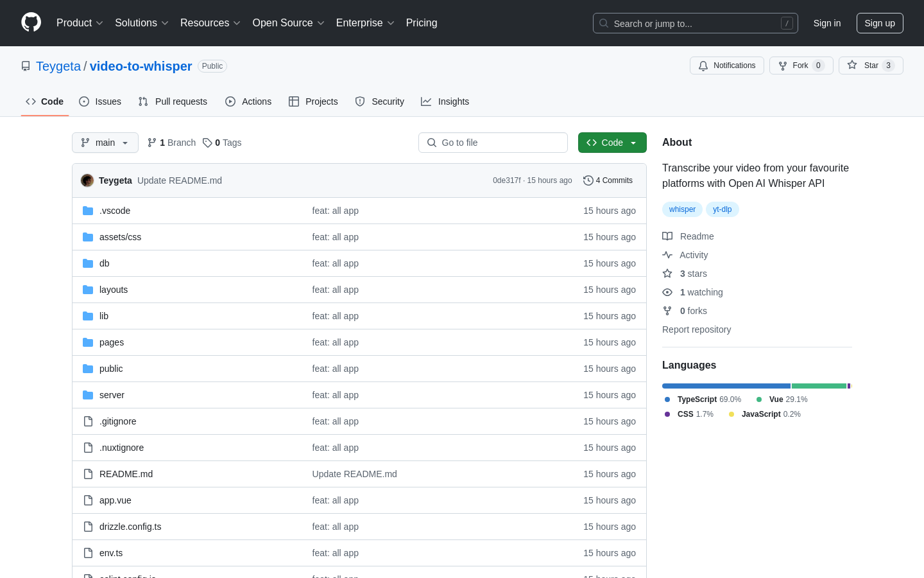Select the Code tab
The width and height of the screenshot is (924, 578).
[45, 101]
